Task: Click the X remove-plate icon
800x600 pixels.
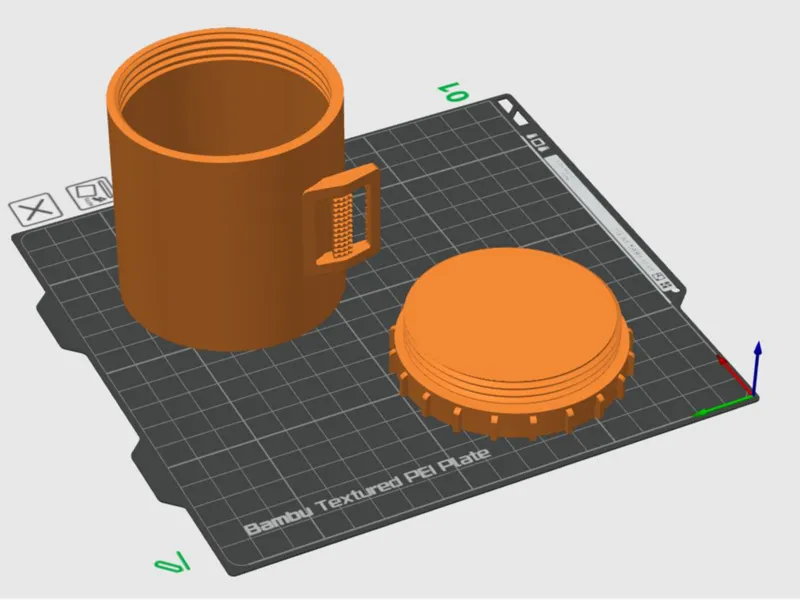Action: pos(35,209)
